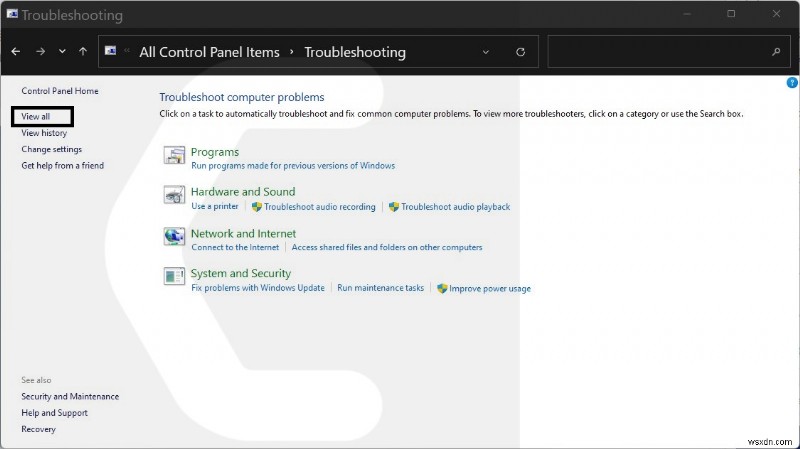Click the Programs category icon
The height and width of the screenshot is (449, 800).
[x=174, y=155]
